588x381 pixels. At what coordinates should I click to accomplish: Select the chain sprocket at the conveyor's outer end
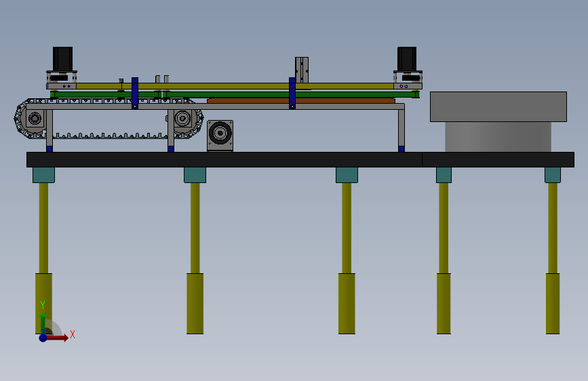pyautogui.click(x=34, y=119)
